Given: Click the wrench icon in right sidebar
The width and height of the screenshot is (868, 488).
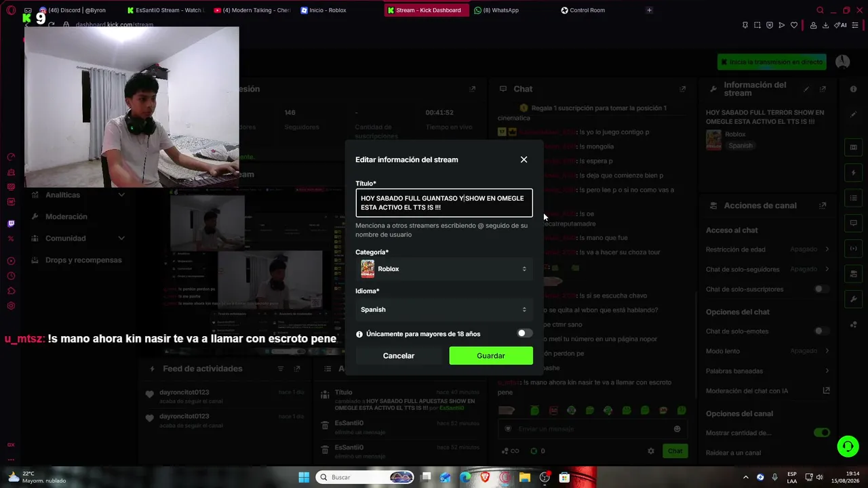Looking at the screenshot, I should [x=854, y=299].
